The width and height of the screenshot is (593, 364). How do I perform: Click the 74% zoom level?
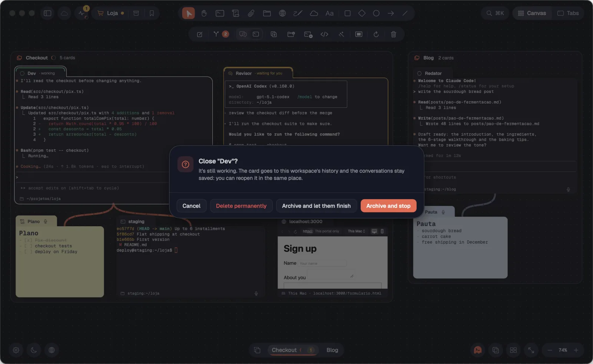click(563, 350)
